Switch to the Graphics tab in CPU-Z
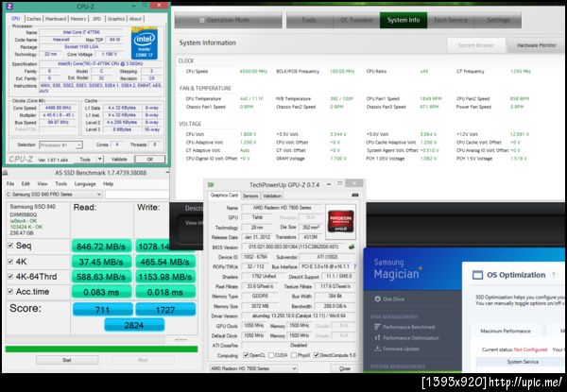The width and height of the screenshot is (567, 392). click(116, 19)
